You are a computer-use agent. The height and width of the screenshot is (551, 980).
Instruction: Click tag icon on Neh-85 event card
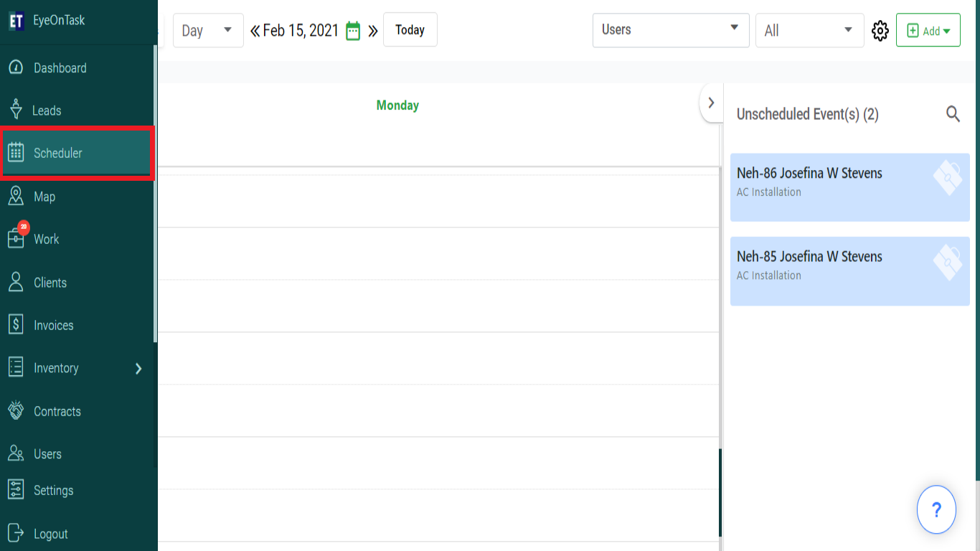pos(948,261)
